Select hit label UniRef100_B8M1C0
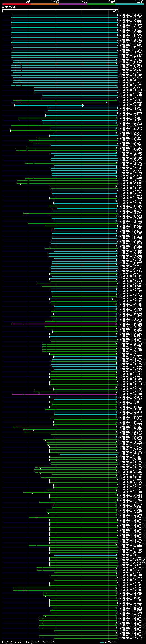Viewport: 146px width, 644px height. point(131,138)
